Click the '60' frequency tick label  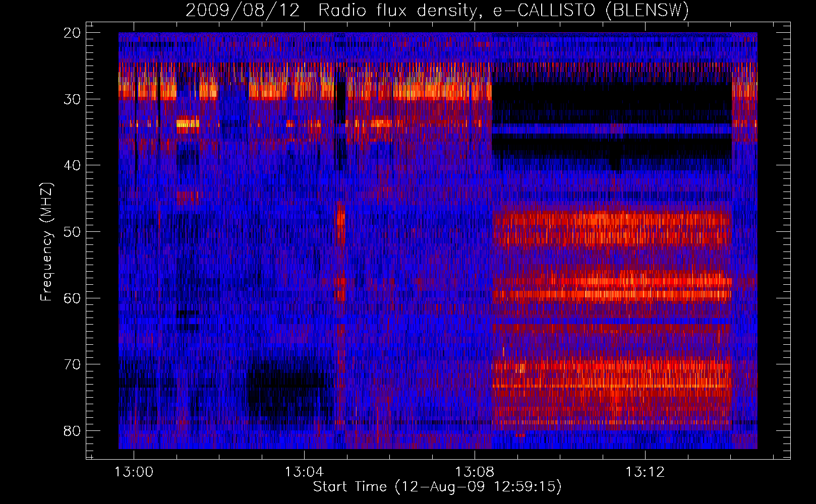pos(73,298)
